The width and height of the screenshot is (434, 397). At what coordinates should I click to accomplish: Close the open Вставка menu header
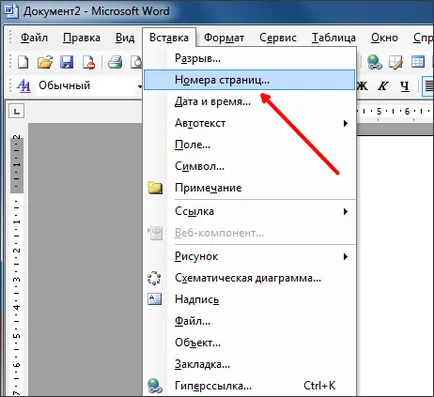[169, 38]
